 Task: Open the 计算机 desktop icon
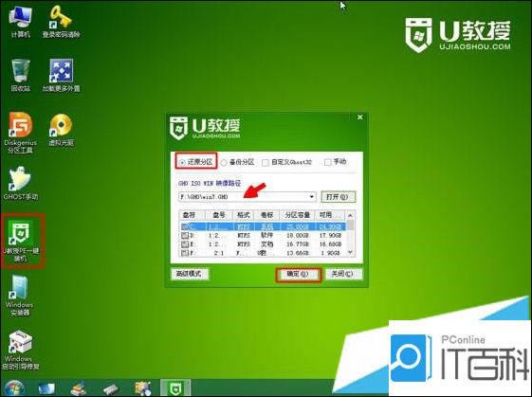(20, 22)
